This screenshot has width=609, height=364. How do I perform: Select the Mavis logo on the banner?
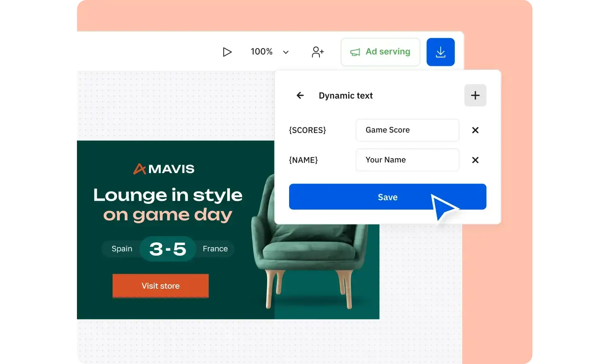pyautogui.click(x=164, y=169)
